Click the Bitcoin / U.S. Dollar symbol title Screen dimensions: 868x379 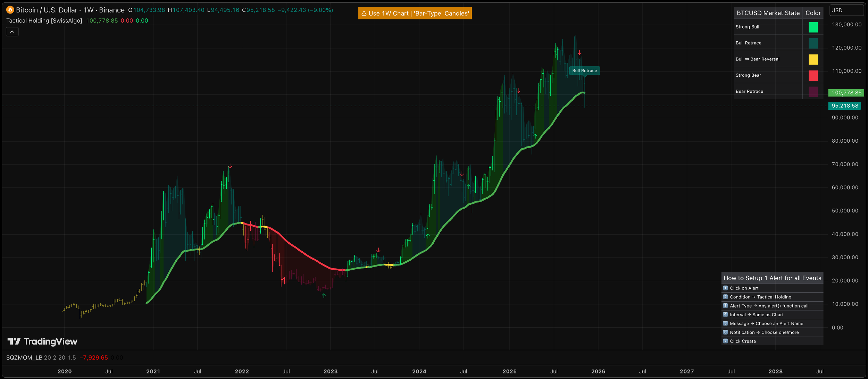70,10
